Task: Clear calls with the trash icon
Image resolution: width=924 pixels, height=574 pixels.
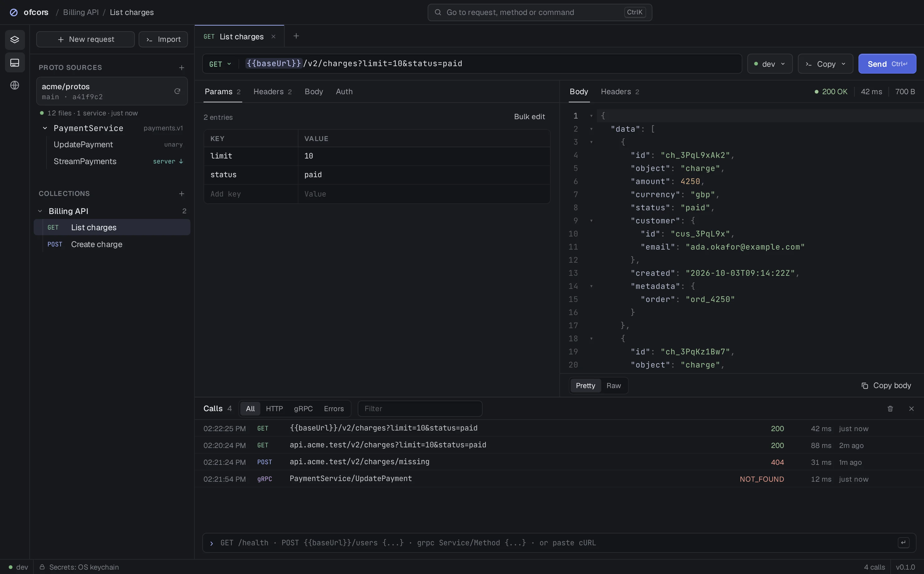Action: click(890, 408)
